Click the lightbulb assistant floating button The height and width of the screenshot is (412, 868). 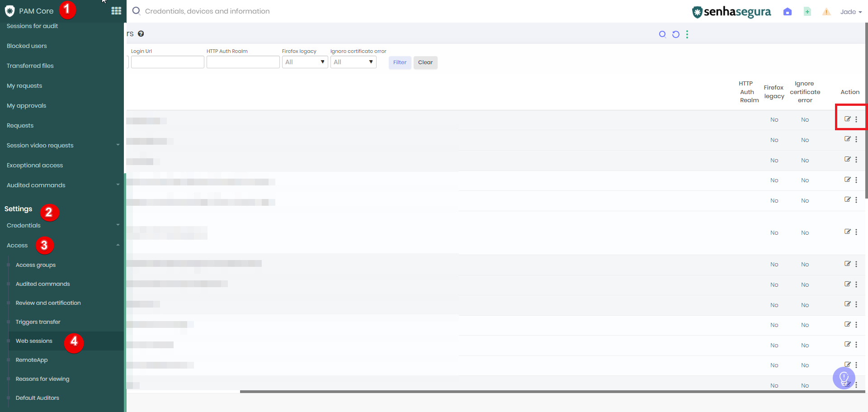point(844,378)
